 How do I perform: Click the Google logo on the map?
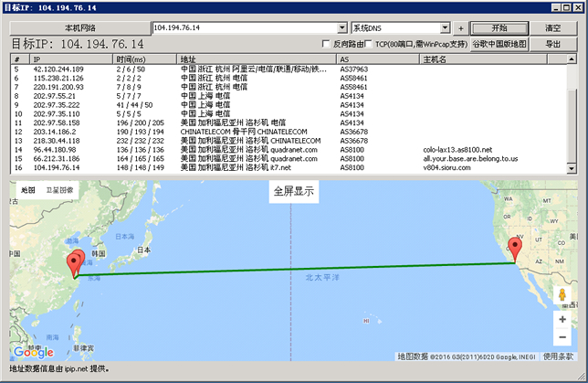[34, 352]
